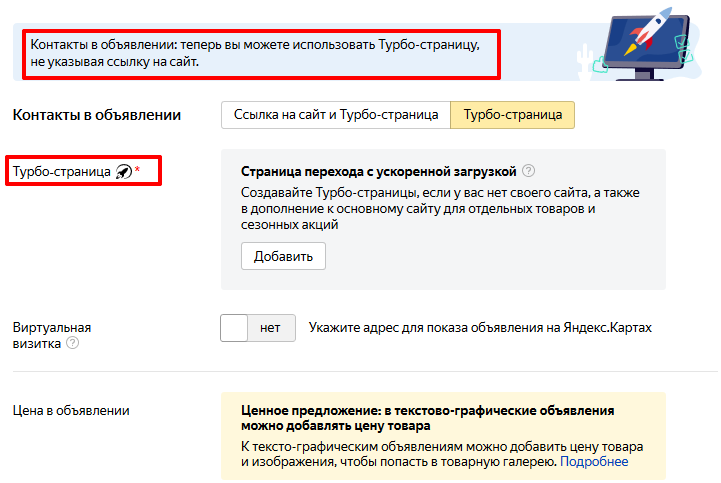This screenshot has width=721, height=483.
Task: Click the 'Добавить' button
Action: 283,256
